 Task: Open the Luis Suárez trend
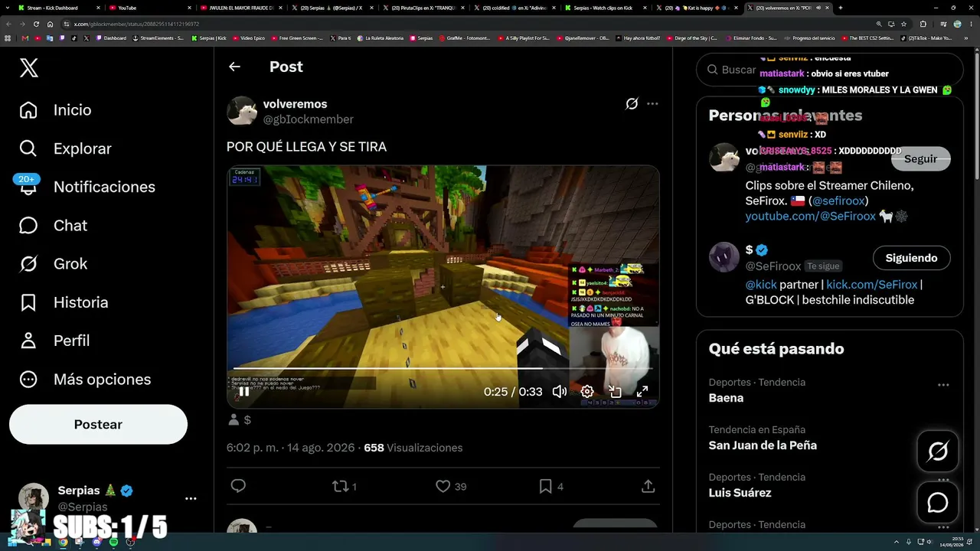tap(740, 493)
